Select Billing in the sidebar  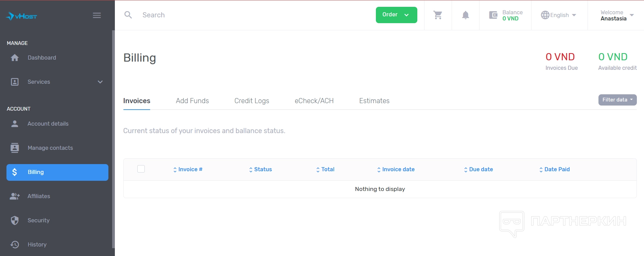click(x=57, y=172)
